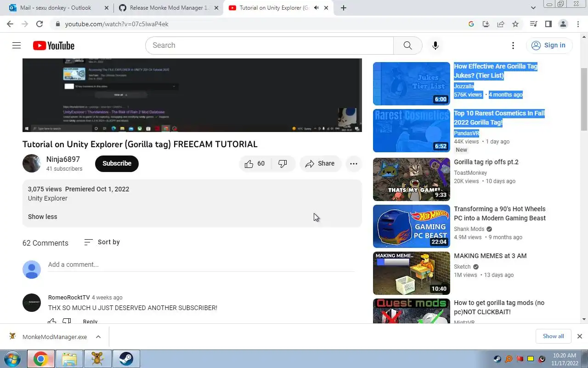Viewport: 588px width, 368px height.
Task: Go to the YouTube home logo
Action: [x=53, y=46]
